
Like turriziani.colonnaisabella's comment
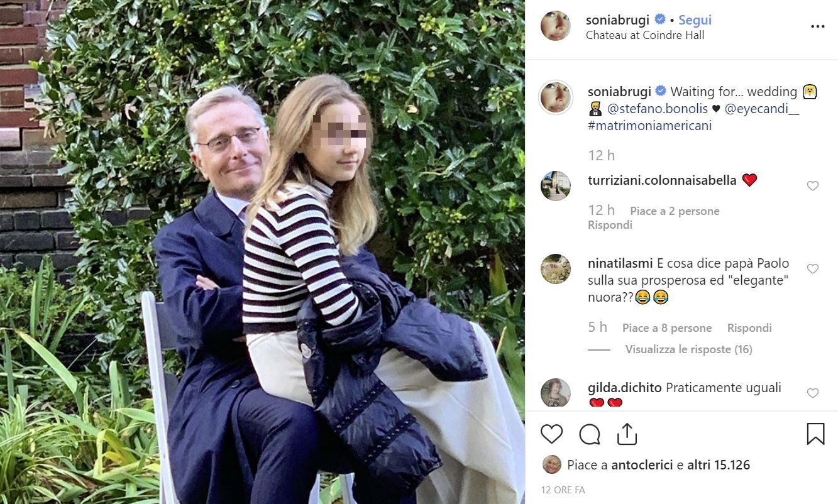(813, 186)
